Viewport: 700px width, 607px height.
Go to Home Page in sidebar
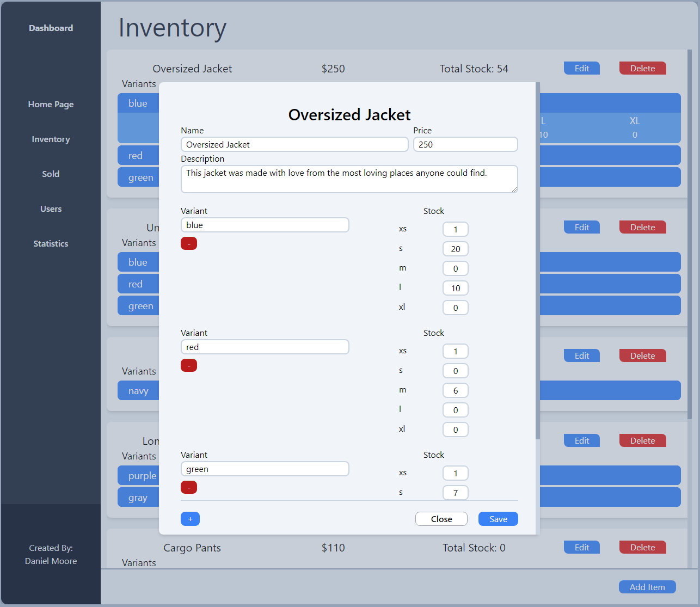[x=51, y=105]
